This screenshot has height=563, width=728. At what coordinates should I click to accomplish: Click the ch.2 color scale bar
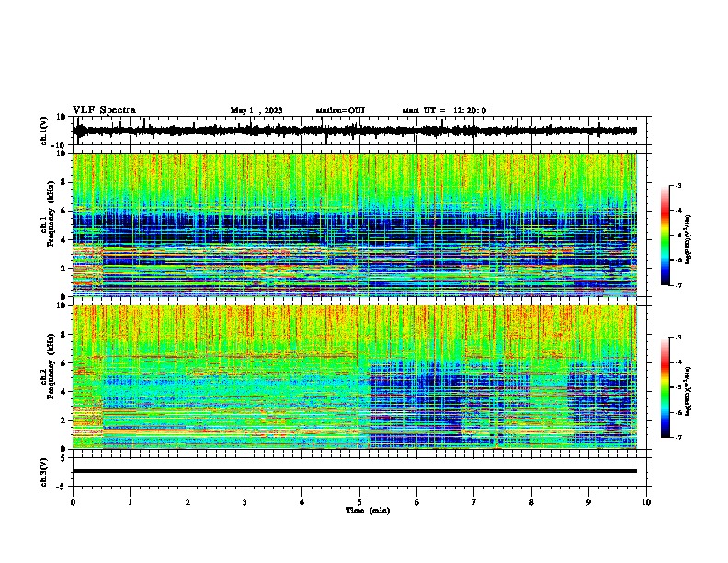tap(665, 387)
